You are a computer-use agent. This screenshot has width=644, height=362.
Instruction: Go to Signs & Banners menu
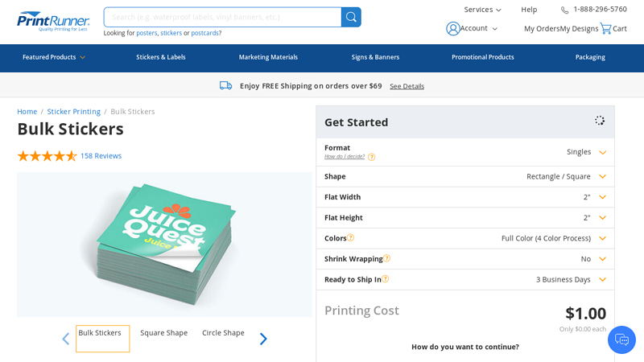coord(375,57)
